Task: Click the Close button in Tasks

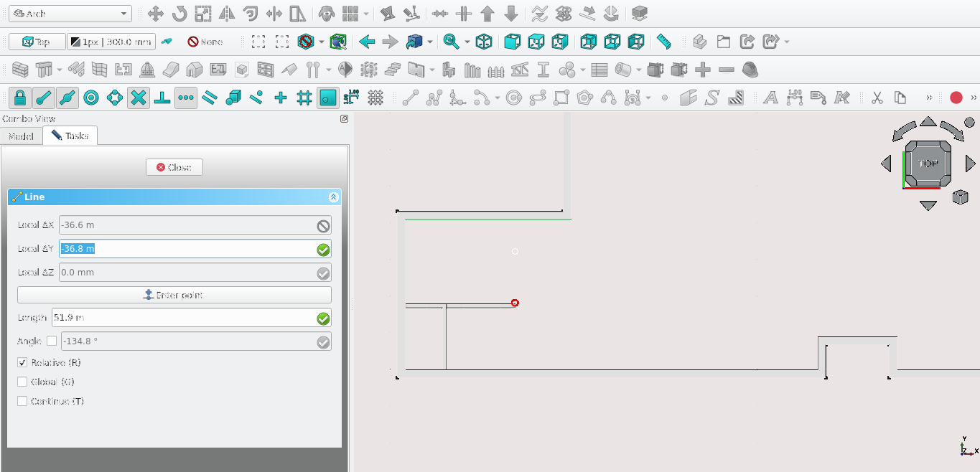Action: click(x=174, y=167)
